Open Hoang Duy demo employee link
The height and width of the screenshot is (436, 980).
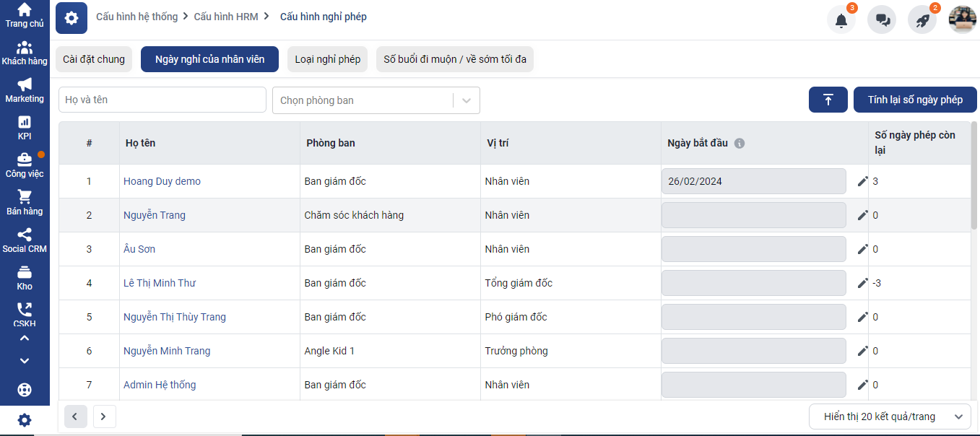coord(162,181)
